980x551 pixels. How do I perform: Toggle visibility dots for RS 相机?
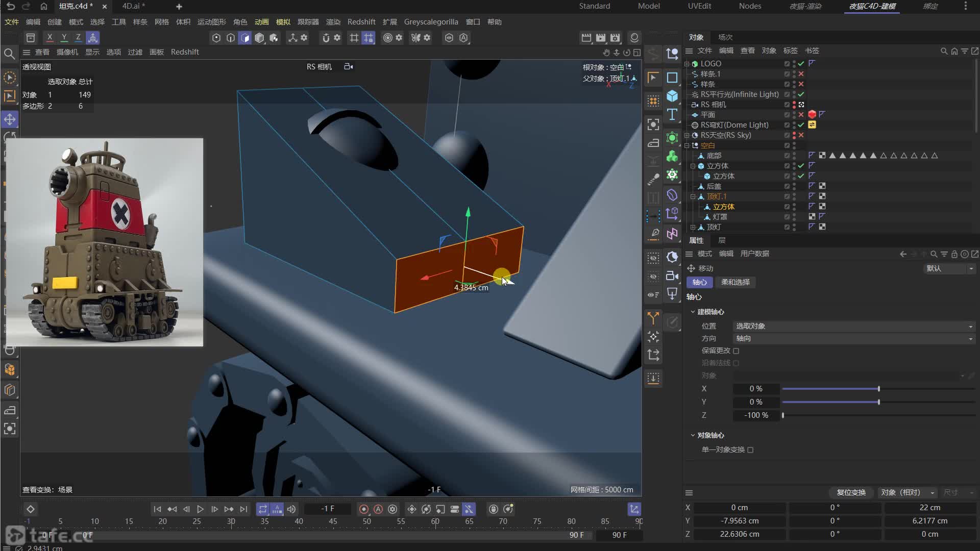(x=794, y=105)
